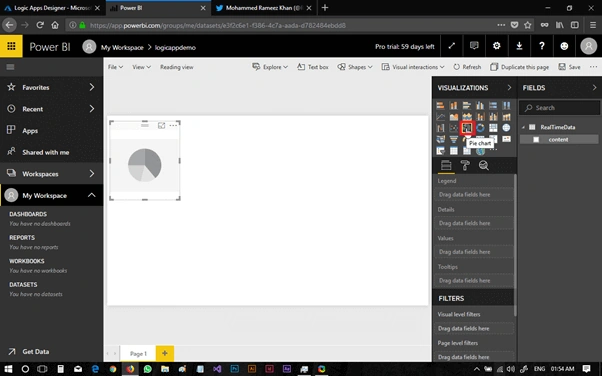Image resolution: width=602 pixels, height=376 pixels.
Task: Select the Table visualization icon
Action: [x=453, y=151]
